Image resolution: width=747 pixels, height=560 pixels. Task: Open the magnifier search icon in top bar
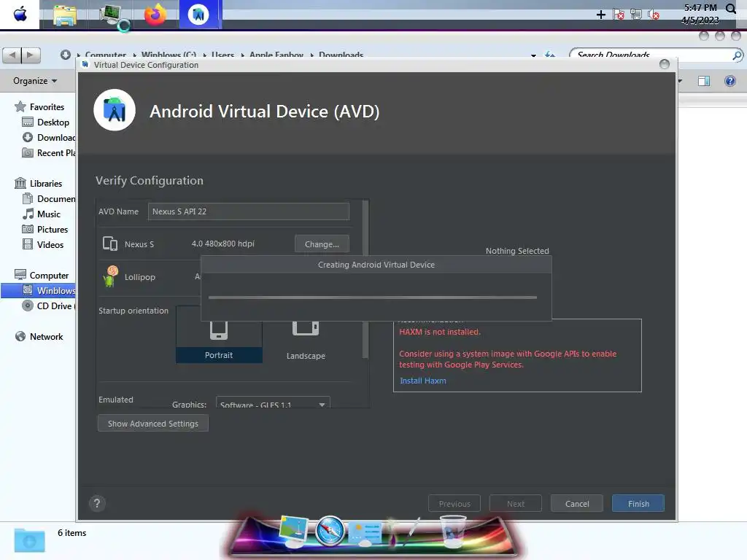[x=731, y=9]
